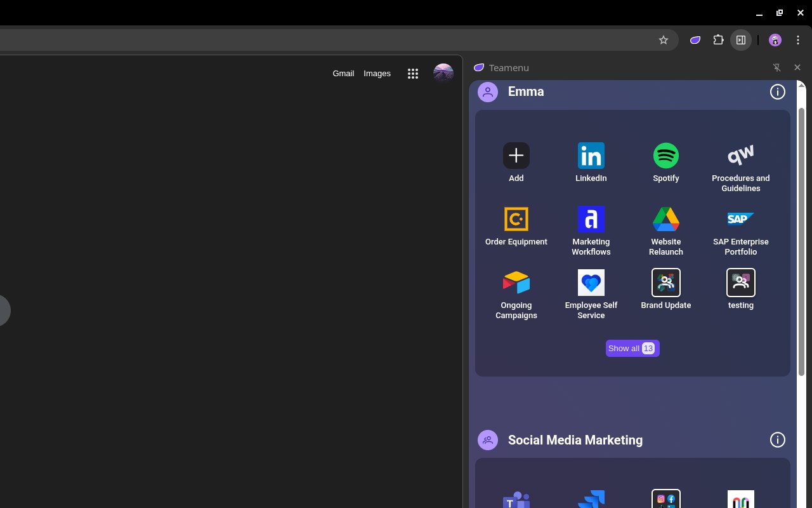Click the Emma board heading
This screenshot has height=508, width=812.
pos(526,91)
